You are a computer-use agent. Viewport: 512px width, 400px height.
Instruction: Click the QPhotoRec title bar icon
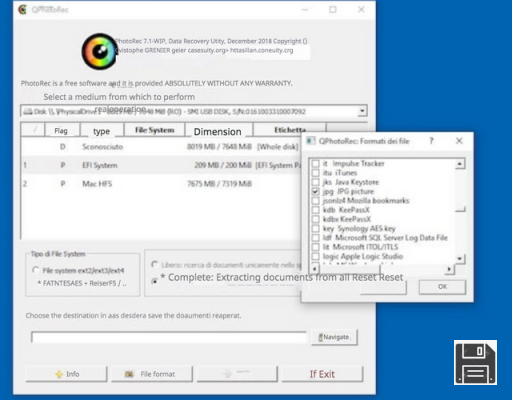coord(23,9)
